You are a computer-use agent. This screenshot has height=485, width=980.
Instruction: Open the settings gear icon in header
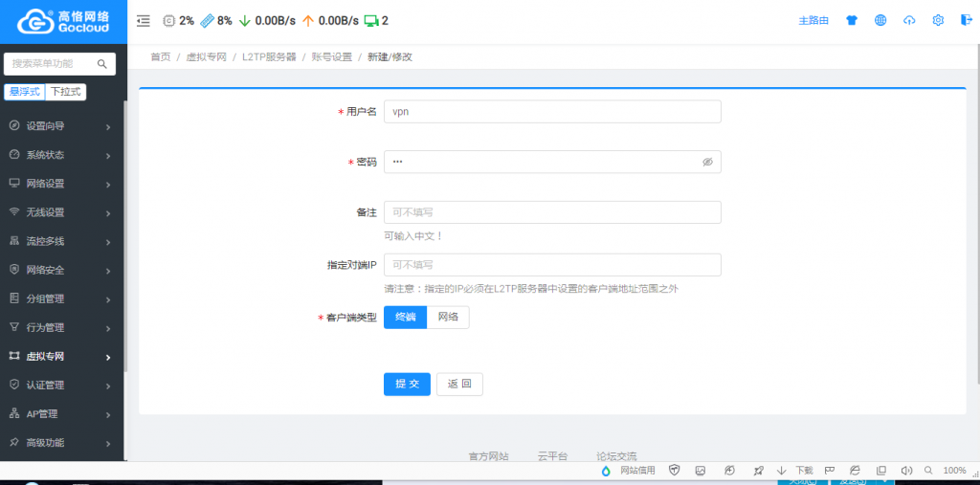(x=938, y=20)
